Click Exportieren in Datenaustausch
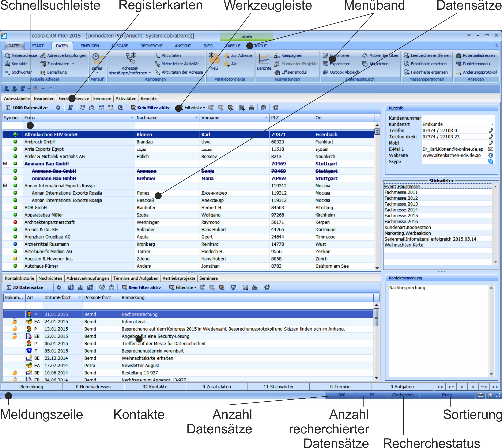This screenshot has width=502, height=448. 337,64
